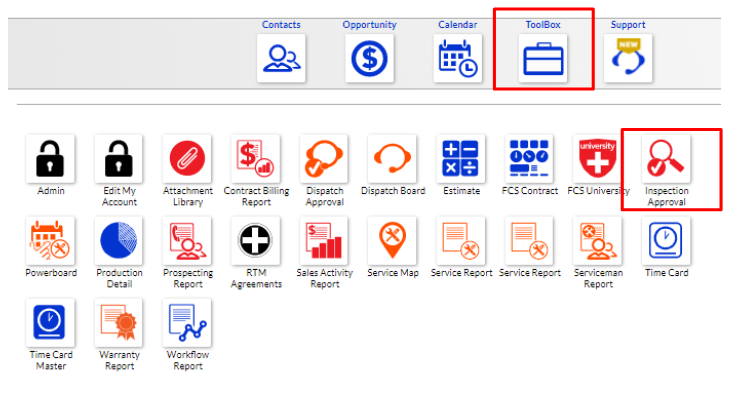Click the Admin padlock icon

50,159
